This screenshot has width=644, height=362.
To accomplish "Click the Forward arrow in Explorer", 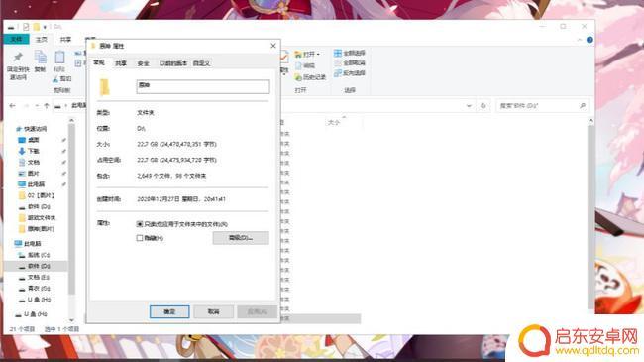I will pyautogui.click(x=26, y=106).
